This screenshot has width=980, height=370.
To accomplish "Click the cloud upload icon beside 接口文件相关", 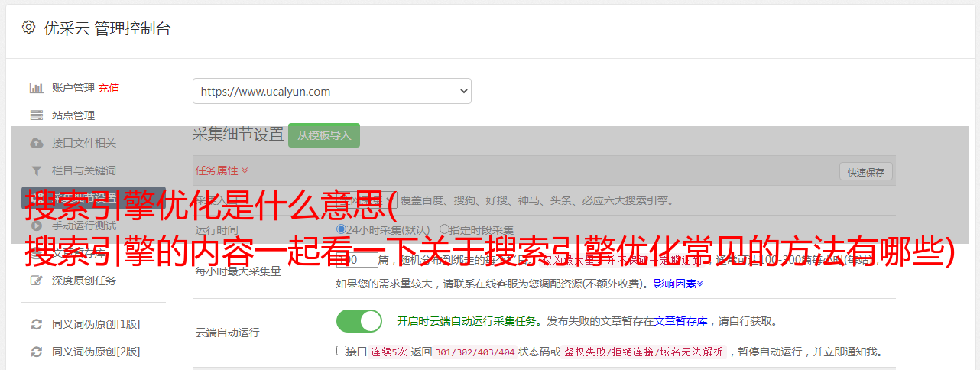I will click(36, 143).
